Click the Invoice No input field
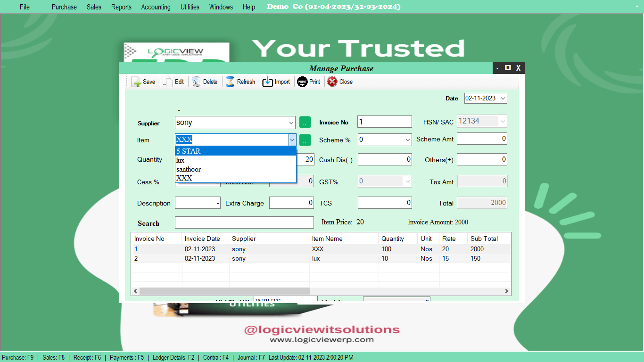Viewport: 644px width, 362px height. coord(384,122)
